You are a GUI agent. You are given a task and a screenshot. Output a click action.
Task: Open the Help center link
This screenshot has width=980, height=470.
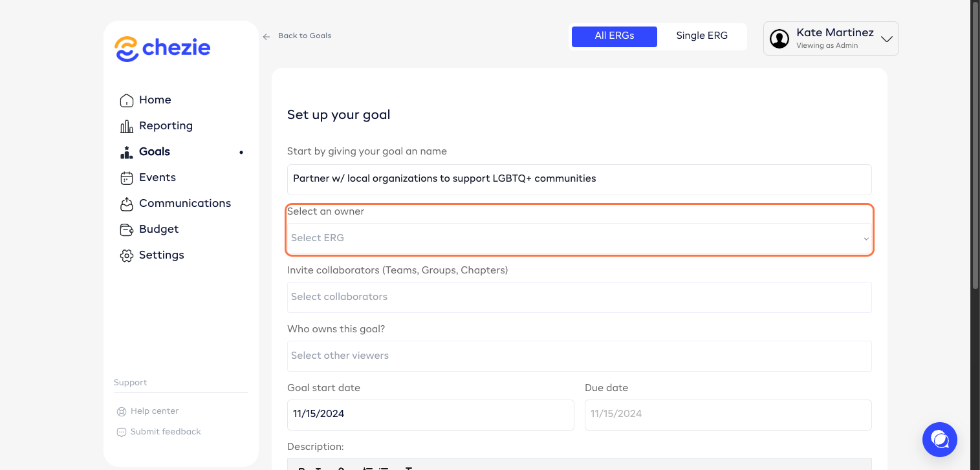coord(154,411)
